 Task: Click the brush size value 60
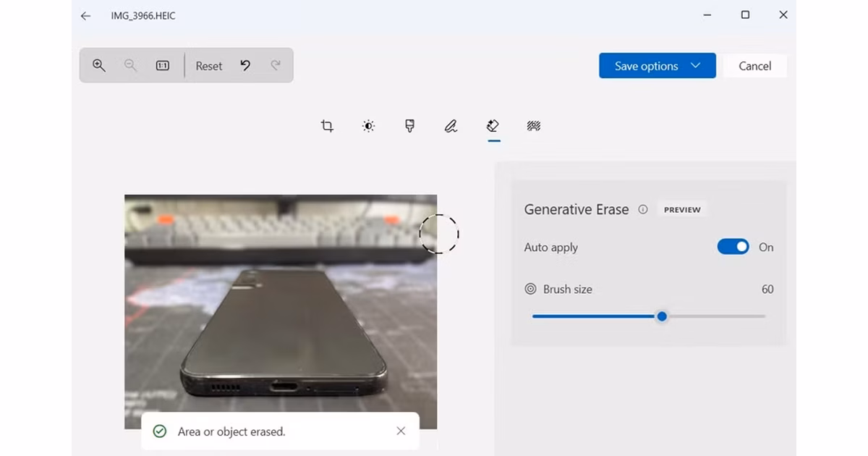click(x=767, y=289)
